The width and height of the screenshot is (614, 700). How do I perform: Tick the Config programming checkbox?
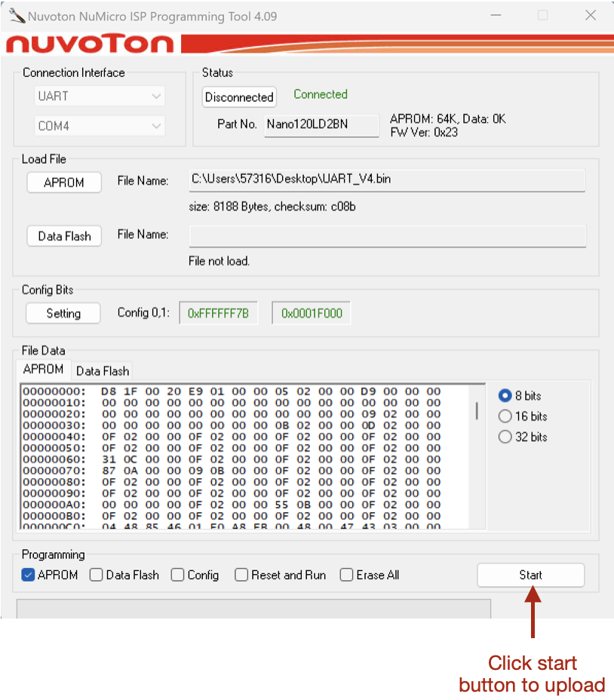[x=178, y=575]
